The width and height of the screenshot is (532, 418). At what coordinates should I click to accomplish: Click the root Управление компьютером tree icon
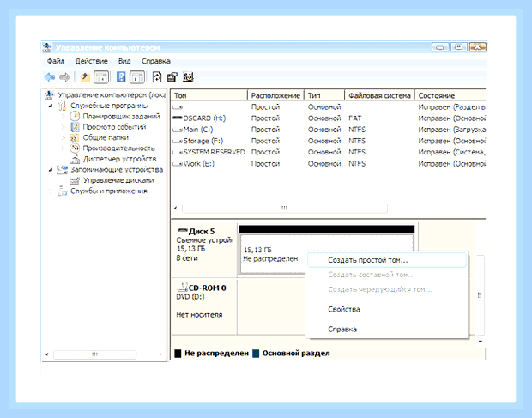pos(49,95)
